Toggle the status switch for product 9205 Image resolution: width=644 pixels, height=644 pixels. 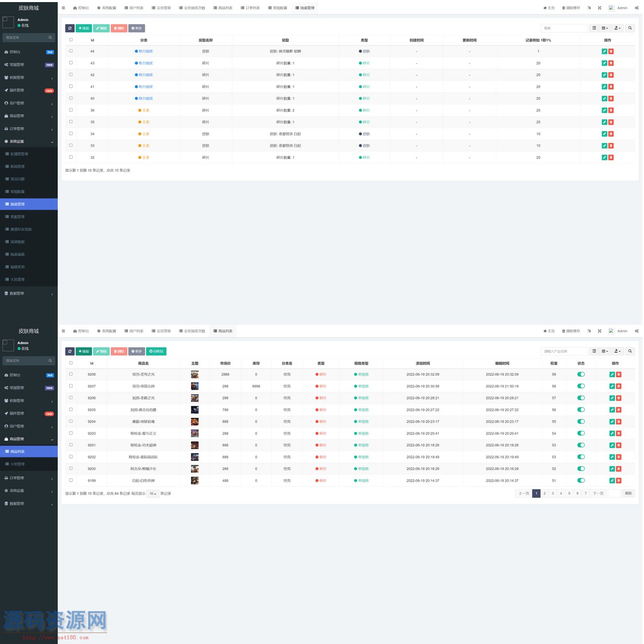[581, 410]
